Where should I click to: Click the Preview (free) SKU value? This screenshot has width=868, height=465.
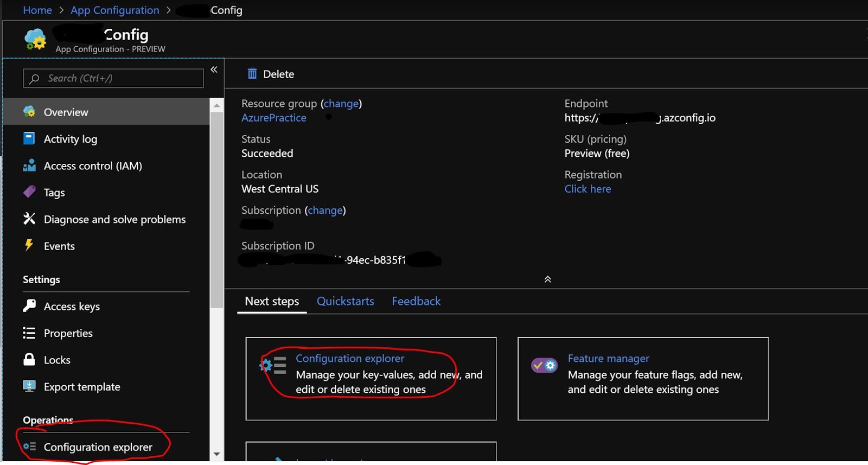[x=597, y=153]
